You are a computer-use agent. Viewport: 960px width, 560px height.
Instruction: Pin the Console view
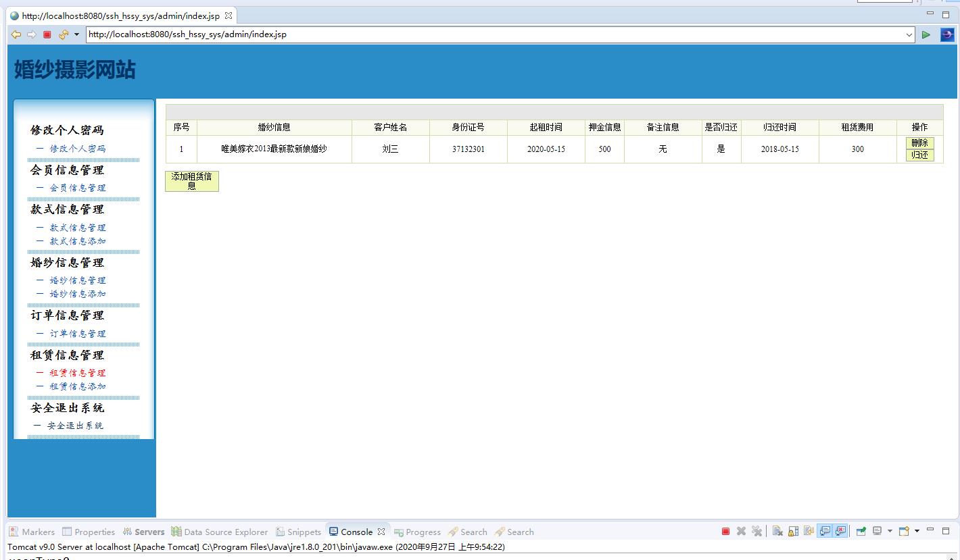tap(861, 532)
